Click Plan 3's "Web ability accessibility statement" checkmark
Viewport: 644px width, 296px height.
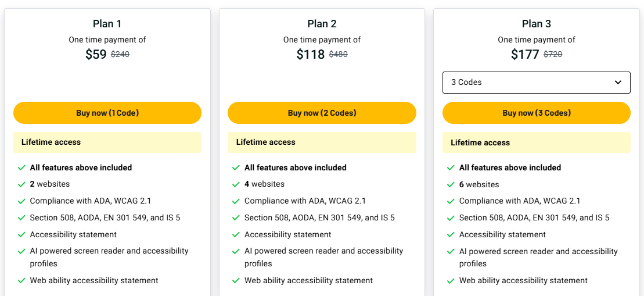coord(451,281)
